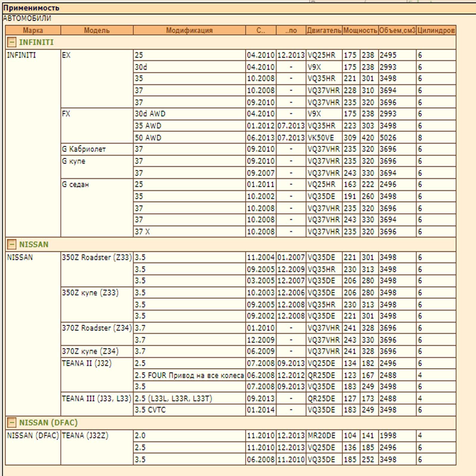Viewport: 476px width, 476px height.
Task: Click the 01.2007 end date cell
Action: point(291,257)
